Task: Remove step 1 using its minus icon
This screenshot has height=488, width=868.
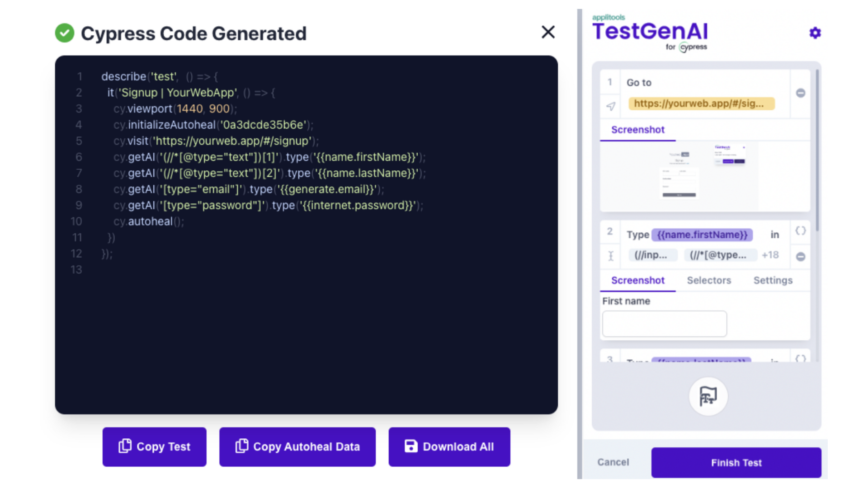Action: pos(801,93)
